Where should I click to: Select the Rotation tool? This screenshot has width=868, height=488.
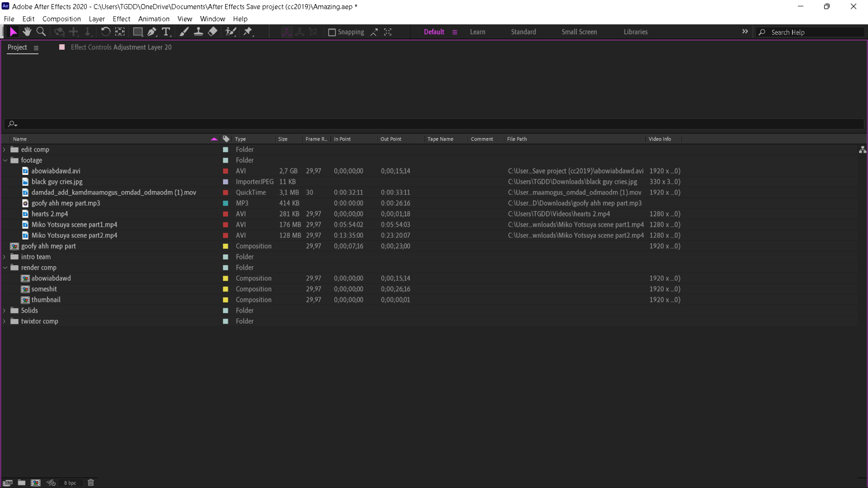pos(105,32)
